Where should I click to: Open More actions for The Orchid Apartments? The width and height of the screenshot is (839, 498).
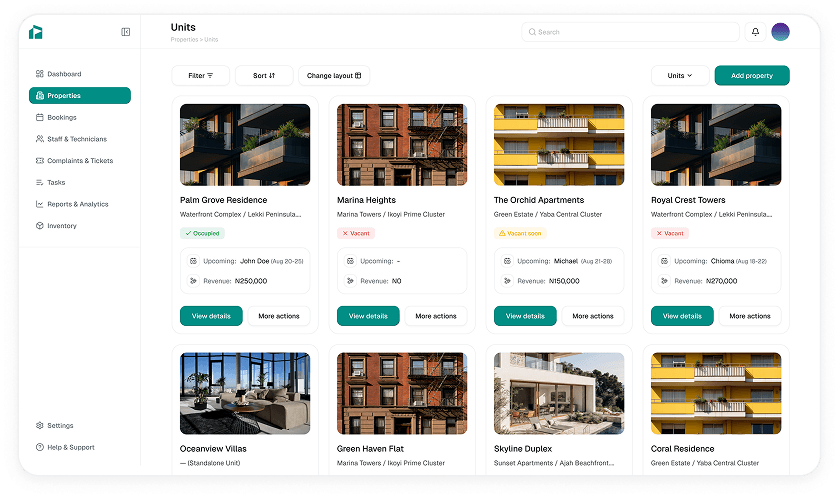(593, 316)
